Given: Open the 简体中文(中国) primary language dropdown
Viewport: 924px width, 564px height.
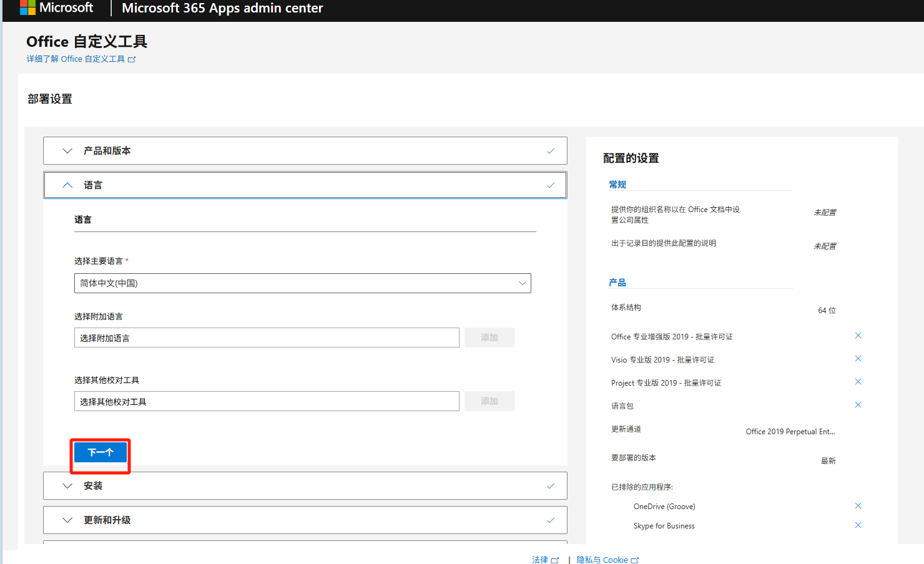Looking at the screenshot, I should click(x=303, y=283).
